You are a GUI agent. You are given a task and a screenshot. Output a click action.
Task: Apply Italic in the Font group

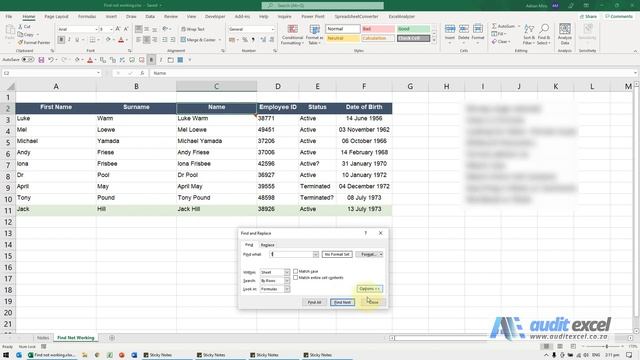[x=69, y=40]
